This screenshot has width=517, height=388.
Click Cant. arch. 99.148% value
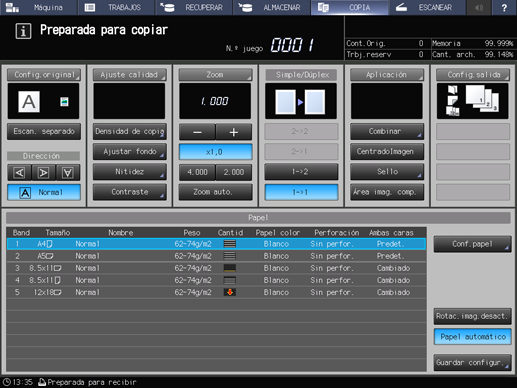pos(498,54)
